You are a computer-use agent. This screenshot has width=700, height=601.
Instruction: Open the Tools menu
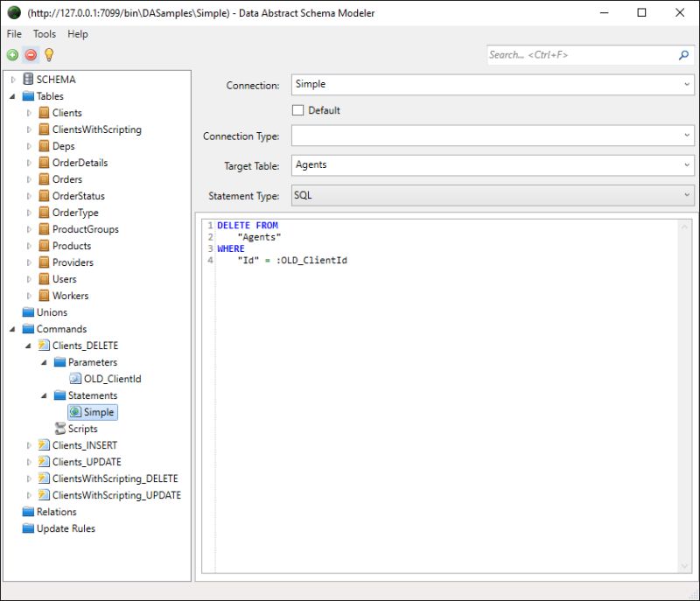(x=44, y=34)
